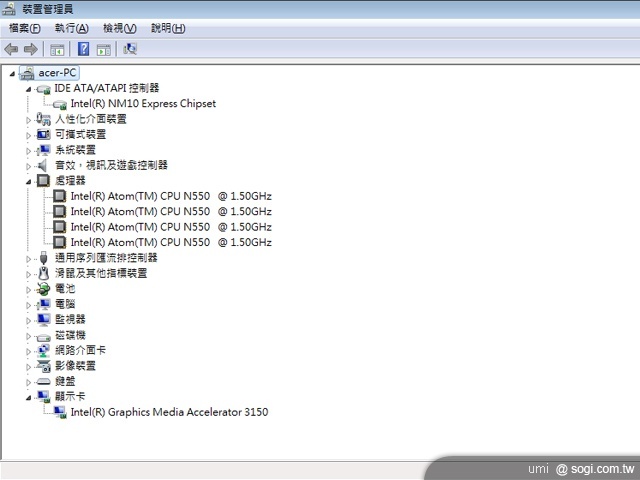
Task: Expand the 通用序列匯流排控制器 node
Action: click(x=28, y=259)
